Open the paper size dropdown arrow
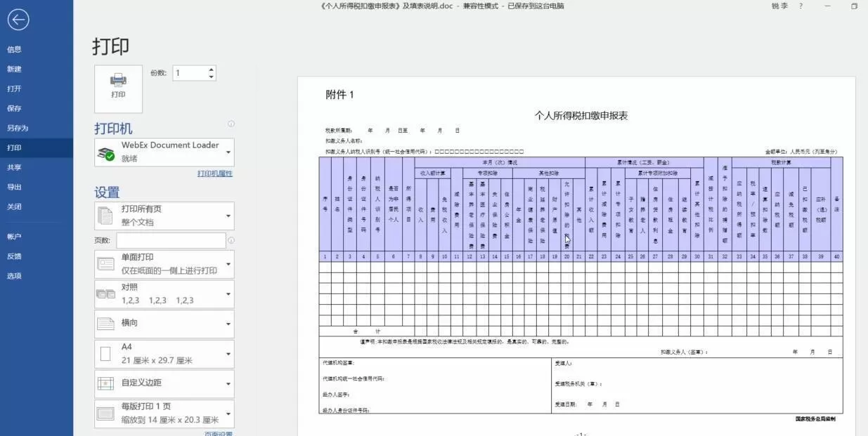The width and height of the screenshot is (868, 436). coord(228,354)
